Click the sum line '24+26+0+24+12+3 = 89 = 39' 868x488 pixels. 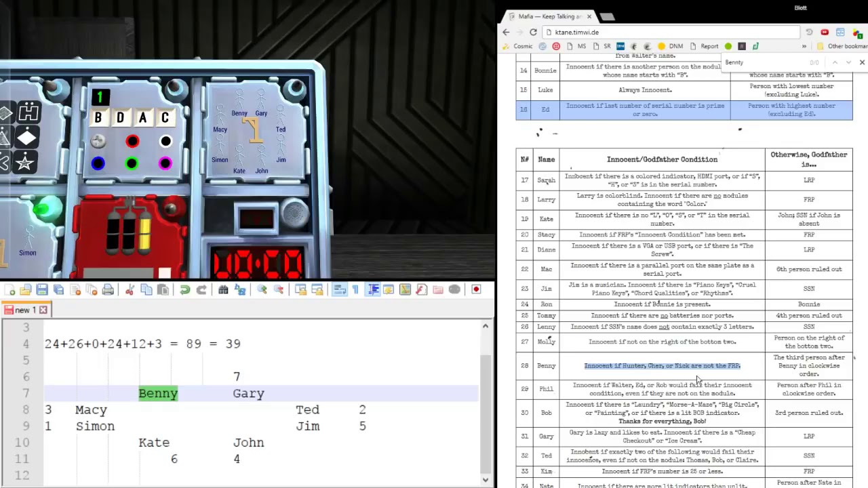[x=142, y=344]
